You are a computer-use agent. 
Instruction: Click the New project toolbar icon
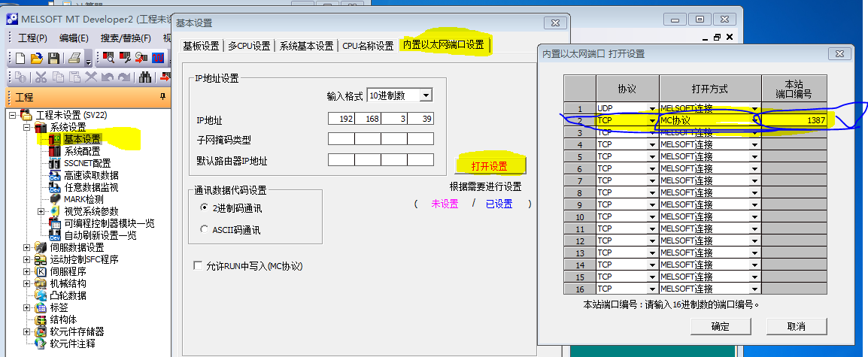pos(20,58)
